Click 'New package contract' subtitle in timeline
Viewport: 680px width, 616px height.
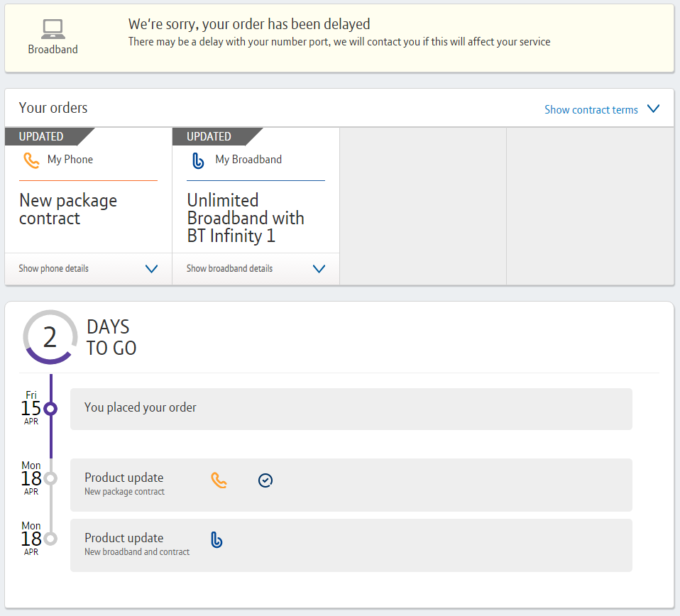pos(124,492)
